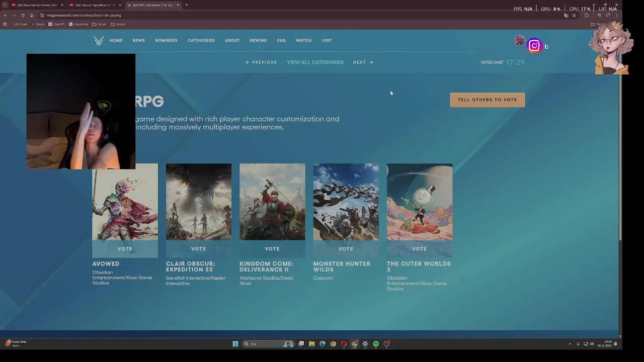
Task: Vote for Kingdom Come: Deliverance II
Action: [272, 249]
